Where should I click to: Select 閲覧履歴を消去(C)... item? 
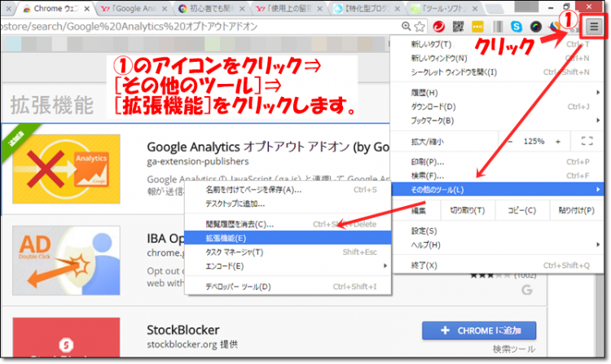pyautogui.click(x=288, y=224)
